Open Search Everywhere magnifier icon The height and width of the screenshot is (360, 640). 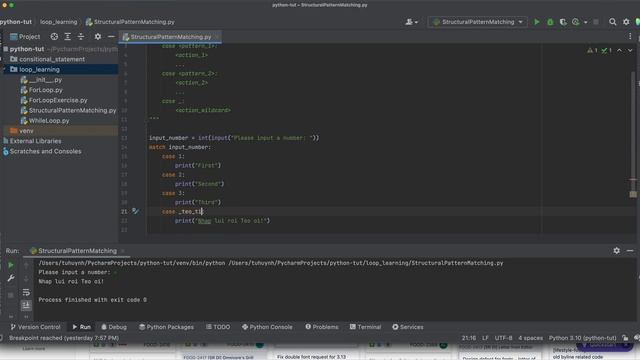pos(613,22)
